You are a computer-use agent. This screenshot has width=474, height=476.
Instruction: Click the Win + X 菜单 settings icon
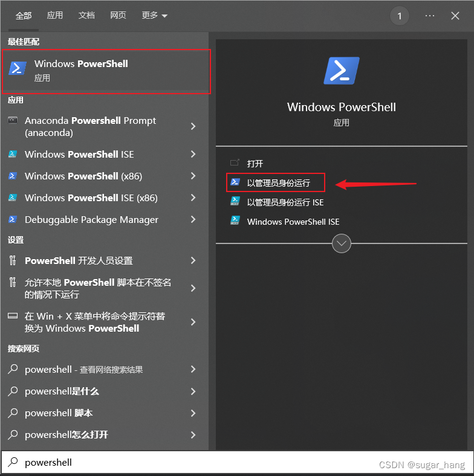pos(13,316)
